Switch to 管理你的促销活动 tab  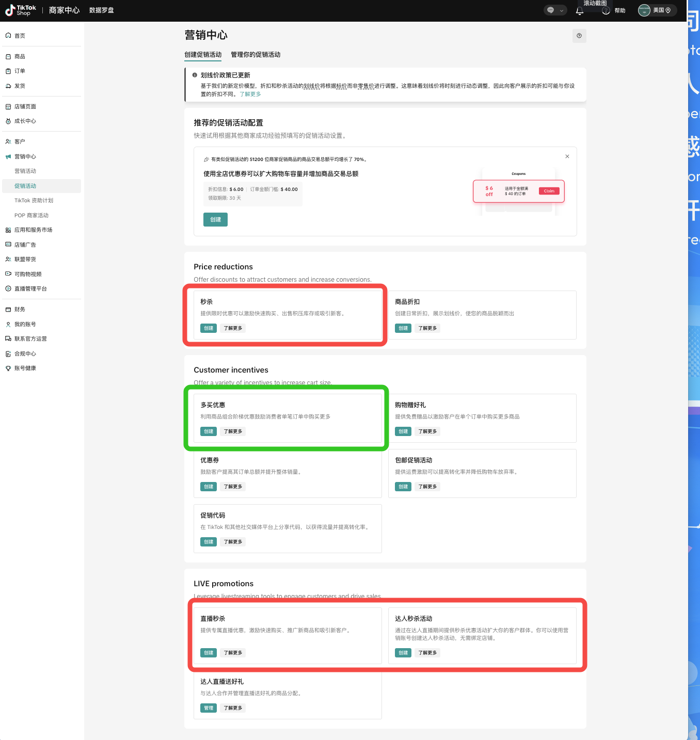click(256, 55)
